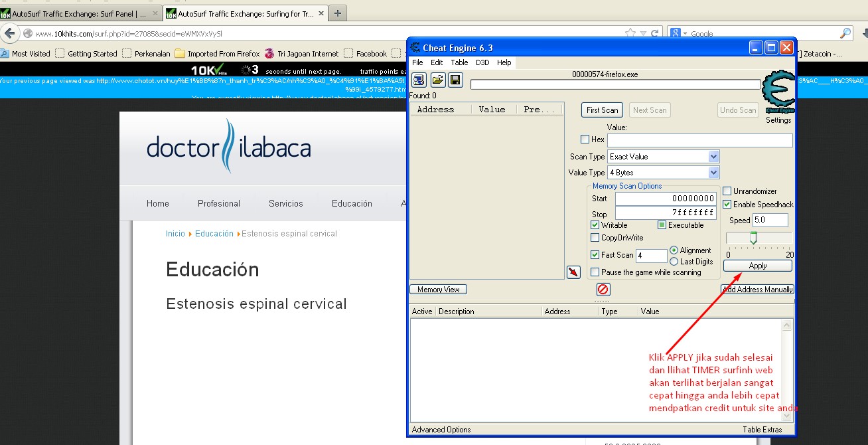
Task: Click the Inicio breadcrumb link
Action: click(x=175, y=234)
